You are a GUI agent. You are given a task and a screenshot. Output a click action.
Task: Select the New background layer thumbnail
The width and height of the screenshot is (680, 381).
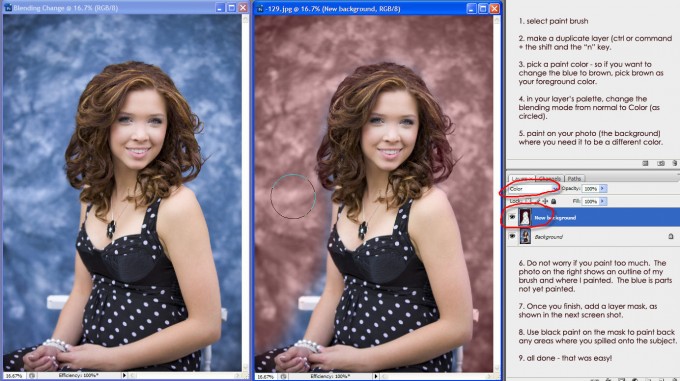[525, 217]
